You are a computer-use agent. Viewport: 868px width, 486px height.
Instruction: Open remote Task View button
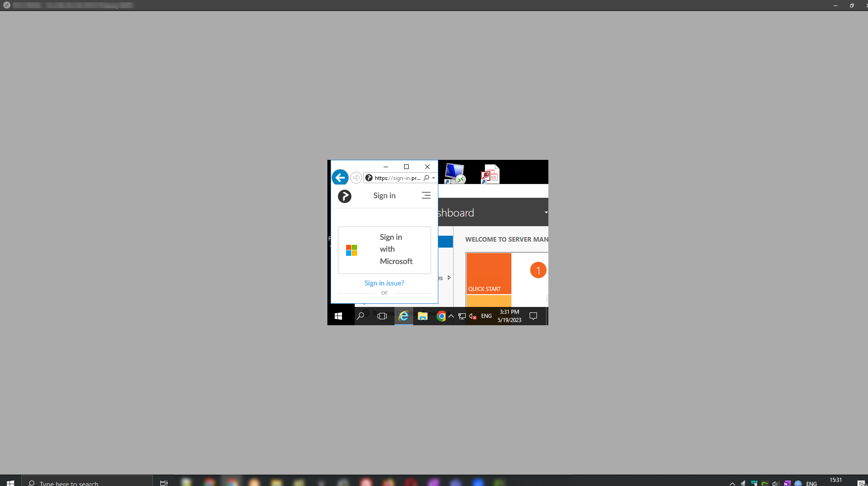point(382,316)
